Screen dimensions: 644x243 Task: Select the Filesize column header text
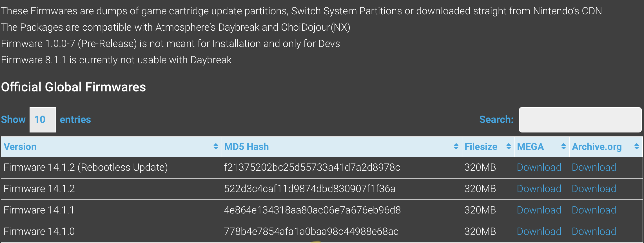pos(481,147)
